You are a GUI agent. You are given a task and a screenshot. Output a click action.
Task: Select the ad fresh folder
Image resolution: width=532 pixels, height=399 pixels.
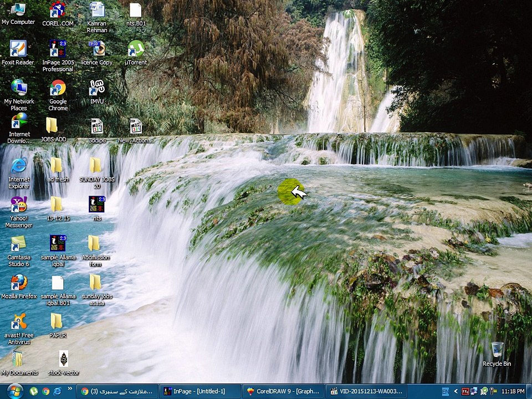tap(58, 170)
